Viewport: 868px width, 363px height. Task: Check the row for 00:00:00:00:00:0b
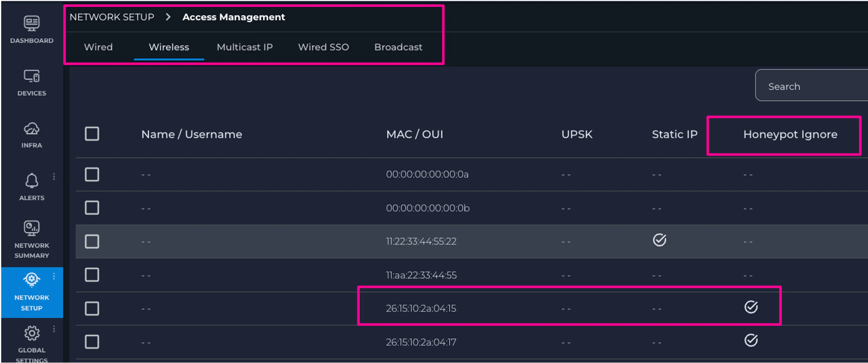click(92, 208)
